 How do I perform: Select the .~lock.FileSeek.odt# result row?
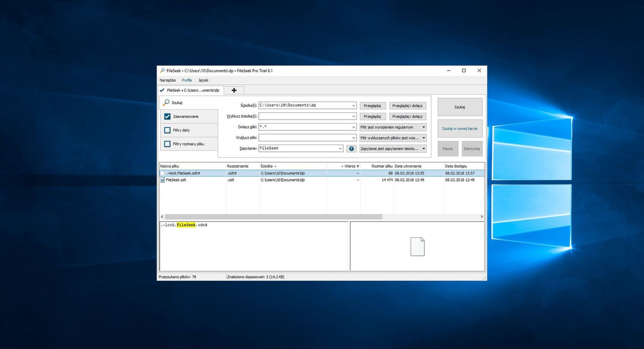coord(322,173)
